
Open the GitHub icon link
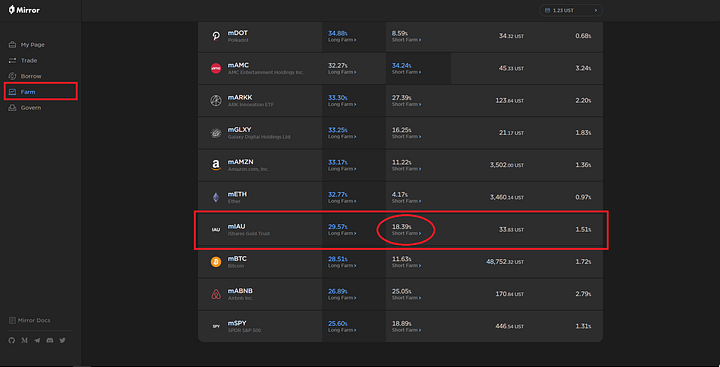click(x=12, y=340)
